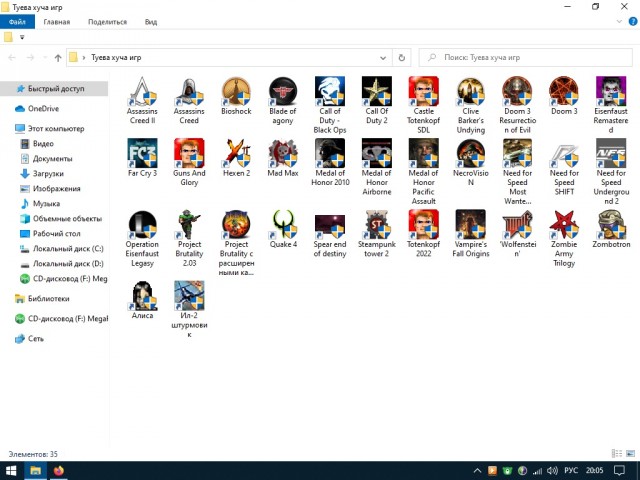Select the Far Cry 3 shortcut
The width and height of the screenshot is (640, 480).
tap(142, 158)
